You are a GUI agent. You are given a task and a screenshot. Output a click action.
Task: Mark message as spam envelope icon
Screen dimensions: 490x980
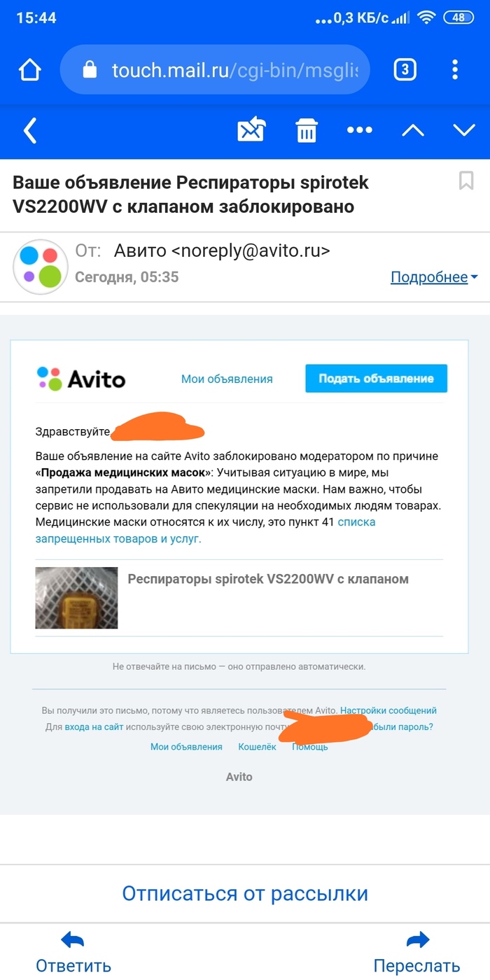[251, 130]
